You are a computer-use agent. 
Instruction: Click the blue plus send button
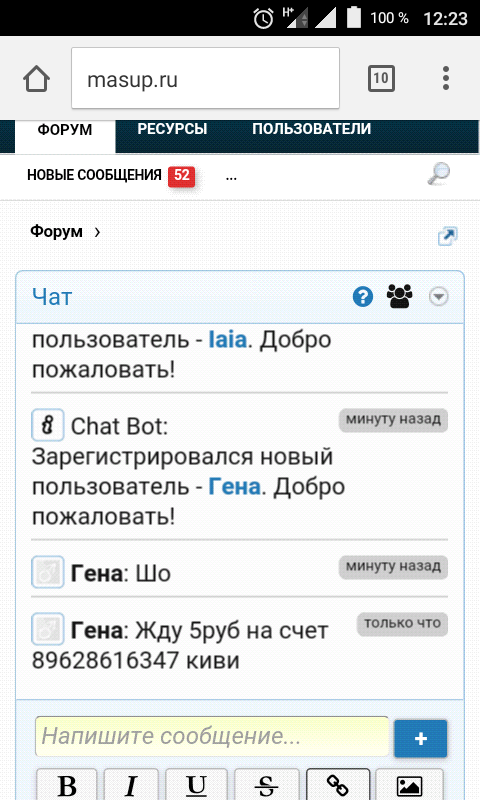(x=420, y=738)
